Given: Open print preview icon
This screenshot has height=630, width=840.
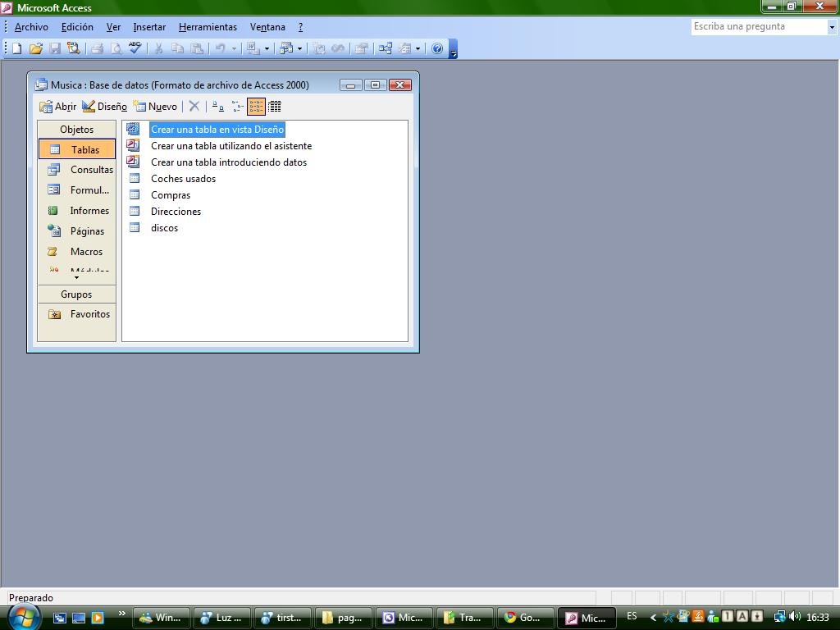Looking at the screenshot, I should (x=116, y=48).
